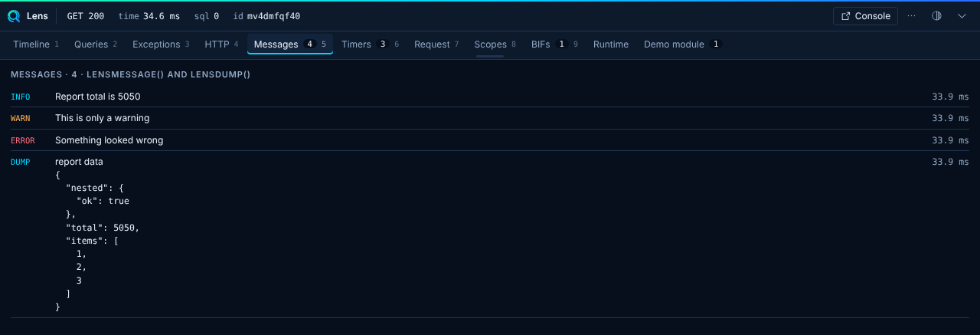The image size is (980, 335).
Task: Click the 33.9 ms time on ERROR row
Action: pyautogui.click(x=950, y=140)
